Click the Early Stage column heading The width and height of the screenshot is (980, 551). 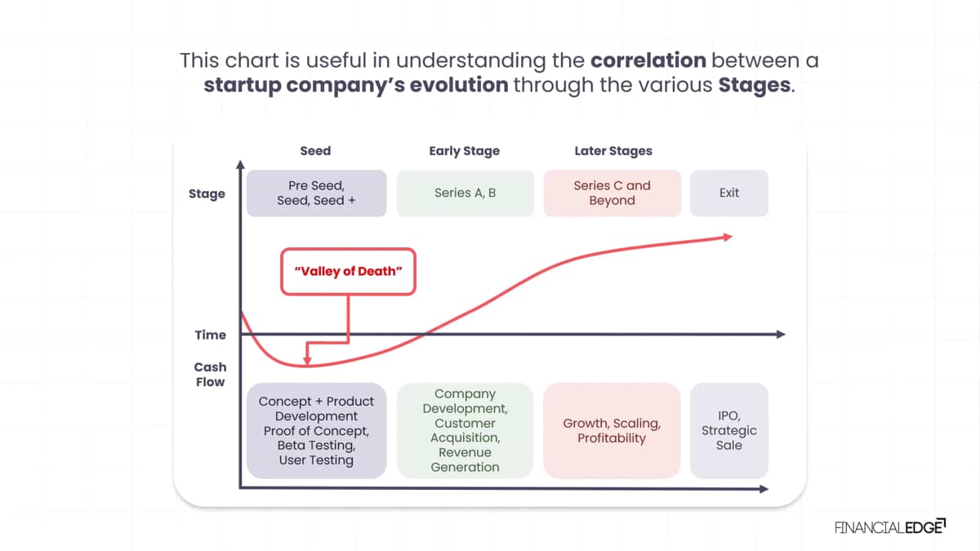point(465,151)
